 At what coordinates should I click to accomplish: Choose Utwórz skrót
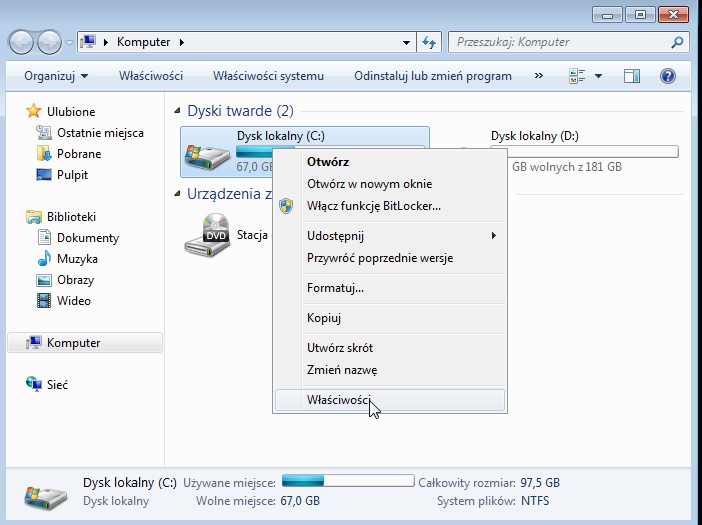[390, 348]
